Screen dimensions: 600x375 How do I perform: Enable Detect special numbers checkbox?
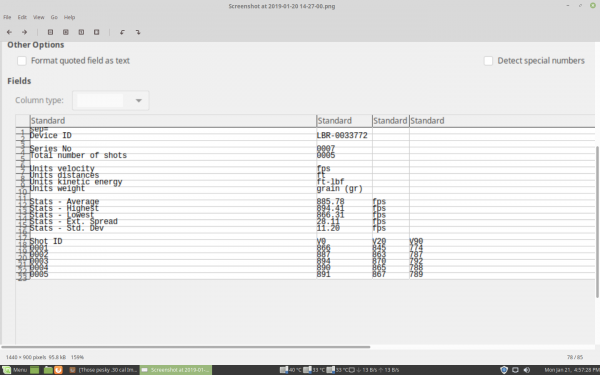488,61
